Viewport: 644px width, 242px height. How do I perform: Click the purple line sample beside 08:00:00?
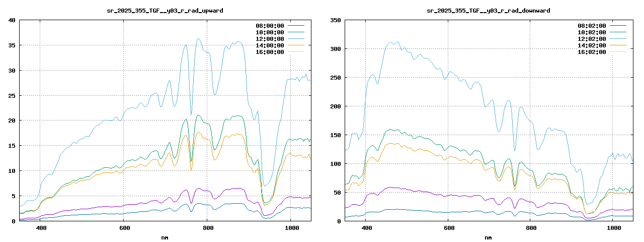(296, 26)
